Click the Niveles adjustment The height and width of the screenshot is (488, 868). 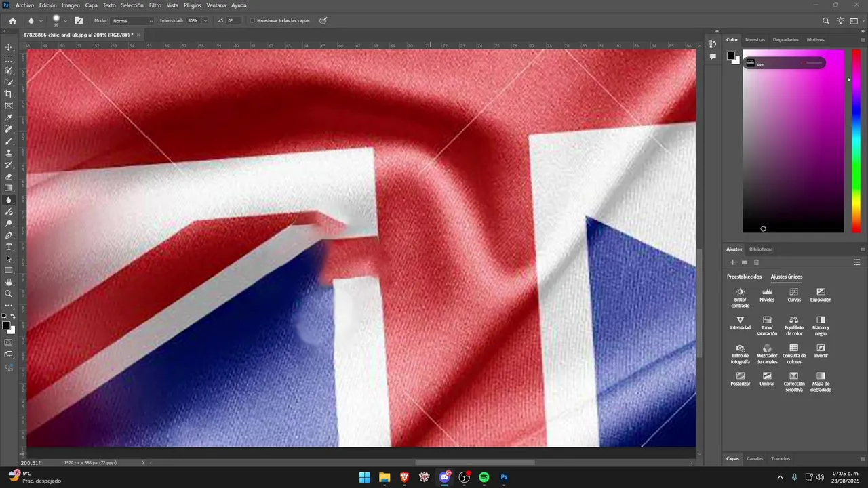[x=767, y=295]
